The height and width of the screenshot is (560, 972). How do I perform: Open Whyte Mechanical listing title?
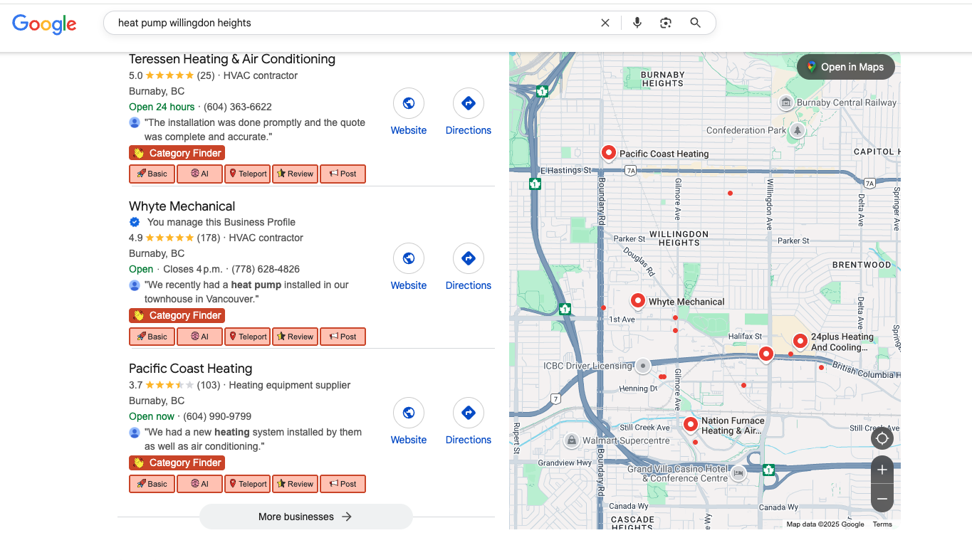[x=182, y=206]
